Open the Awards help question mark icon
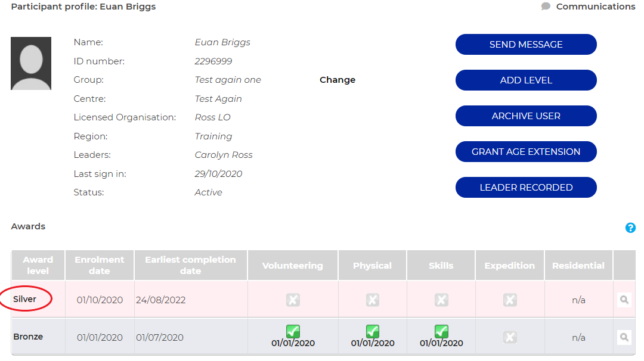644x361 pixels. point(630,228)
